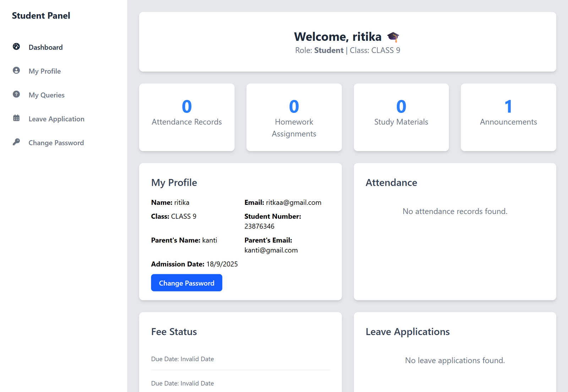
Task: Click the parent's email kanti@gmail.com
Action: coord(271,250)
